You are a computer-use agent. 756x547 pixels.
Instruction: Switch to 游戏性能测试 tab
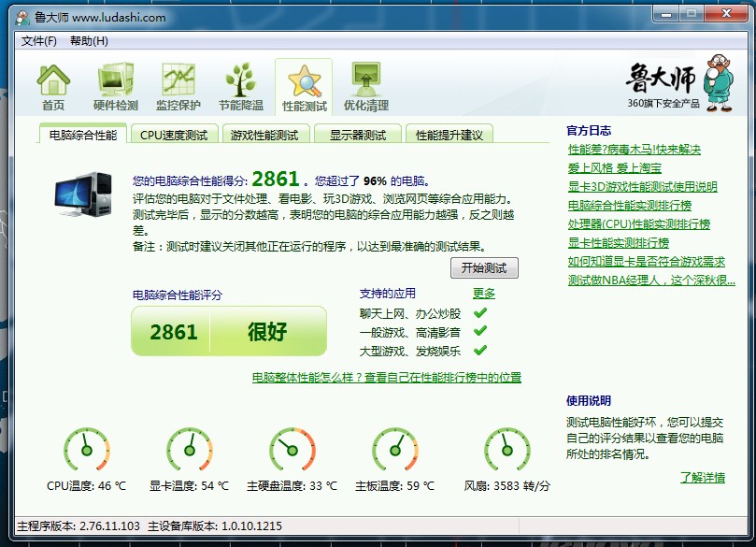tap(264, 135)
